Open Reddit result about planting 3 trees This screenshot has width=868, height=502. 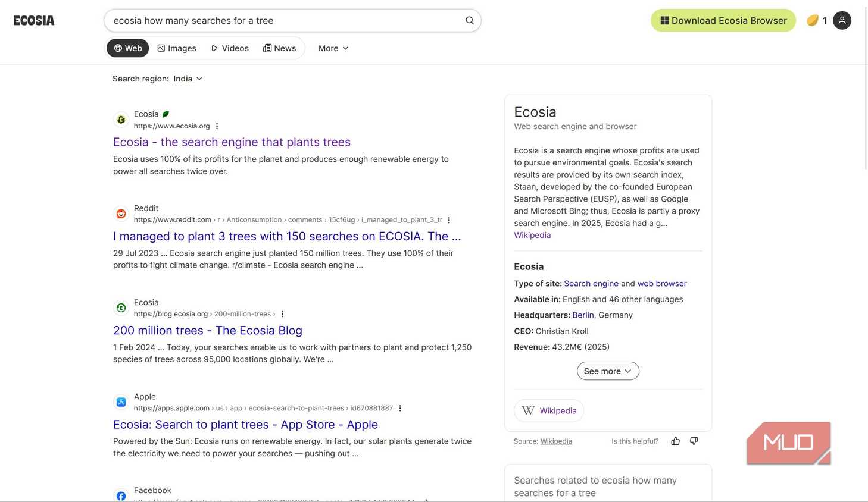click(x=287, y=236)
